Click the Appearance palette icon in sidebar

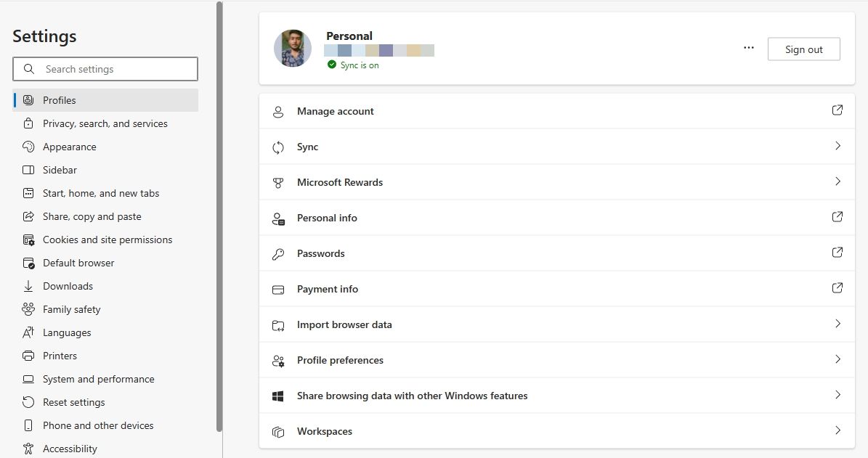click(x=28, y=147)
